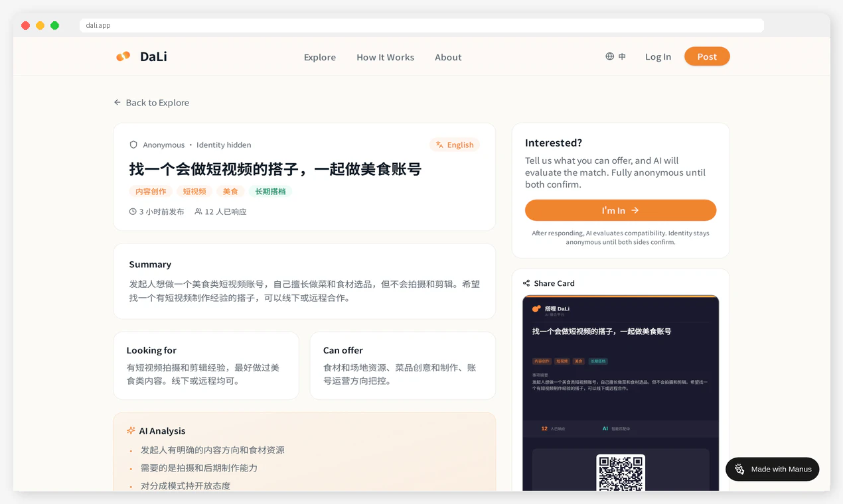Click the green maximize window button
Screen dimensions: 843x504
tap(54, 25)
